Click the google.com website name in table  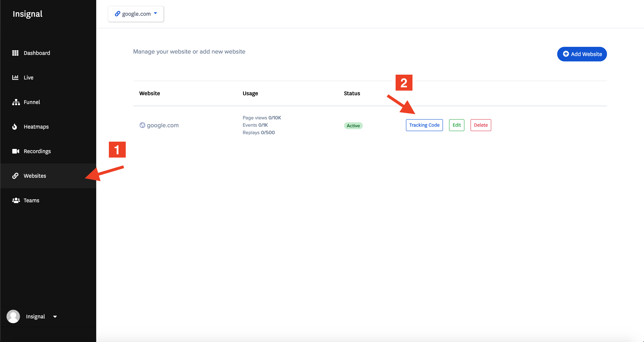(x=163, y=126)
